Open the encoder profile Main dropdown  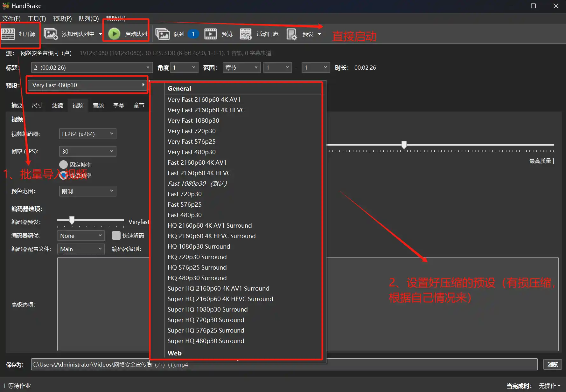[x=81, y=249]
